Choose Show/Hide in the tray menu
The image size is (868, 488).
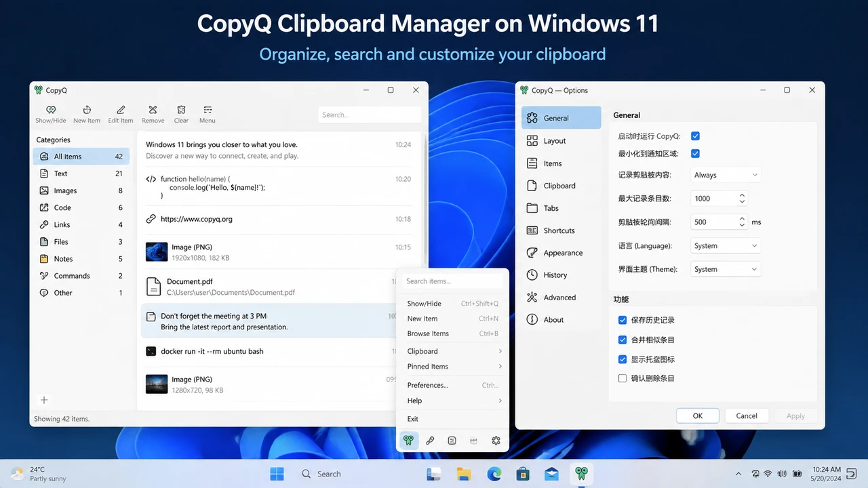pyautogui.click(x=454, y=304)
